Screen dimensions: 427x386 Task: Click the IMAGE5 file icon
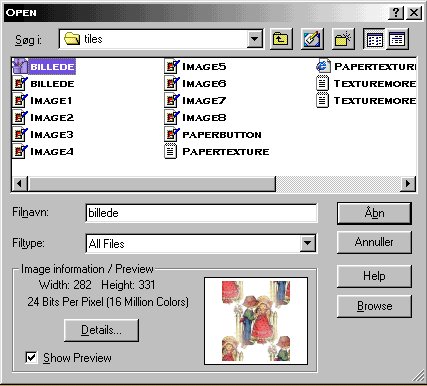point(172,66)
